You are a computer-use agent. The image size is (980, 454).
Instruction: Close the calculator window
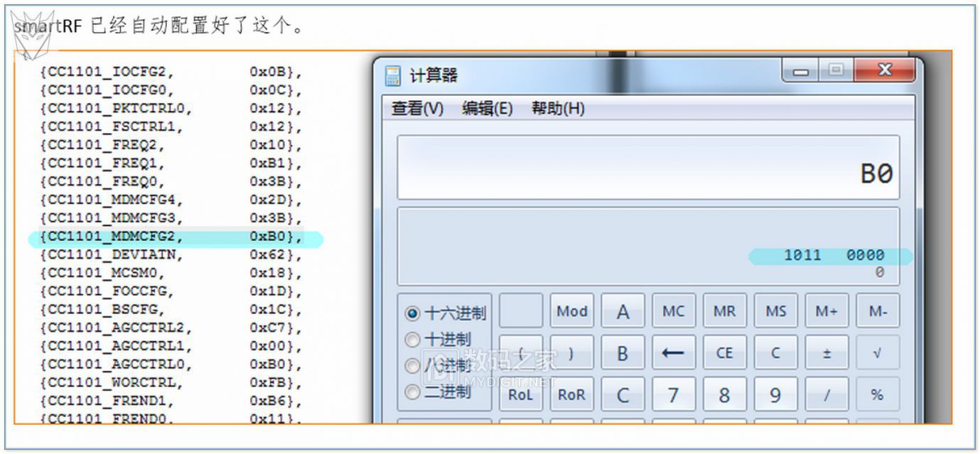pyautogui.click(x=884, y=70)
